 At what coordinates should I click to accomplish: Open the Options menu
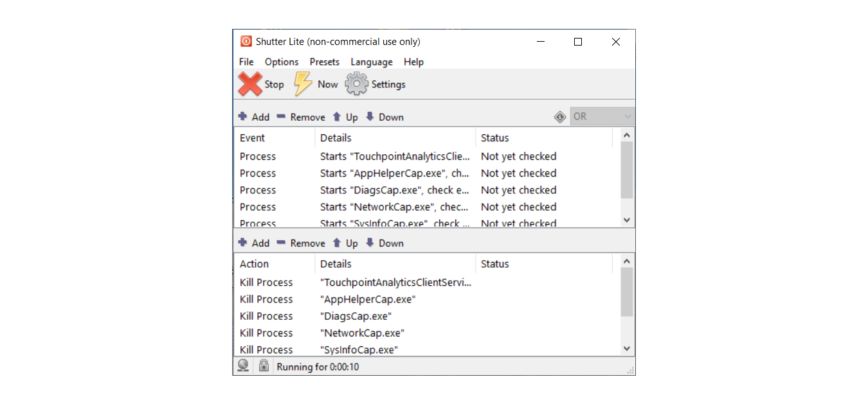pos(282,62)
